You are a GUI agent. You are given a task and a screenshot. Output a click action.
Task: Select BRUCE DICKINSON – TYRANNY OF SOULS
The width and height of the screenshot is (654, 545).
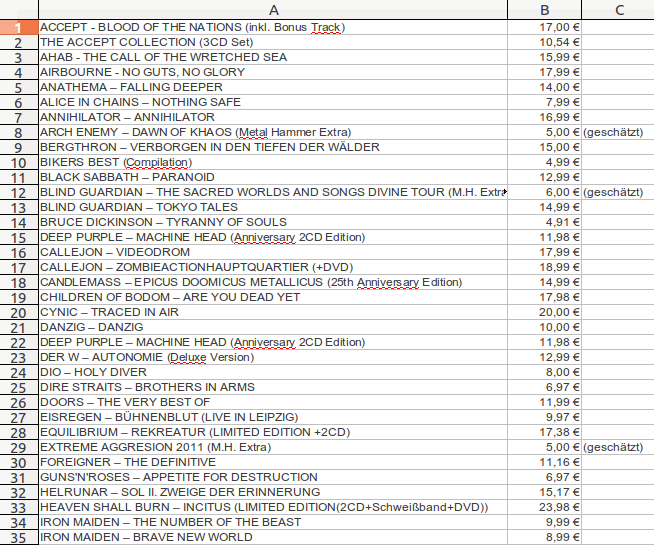coord(273,223)
